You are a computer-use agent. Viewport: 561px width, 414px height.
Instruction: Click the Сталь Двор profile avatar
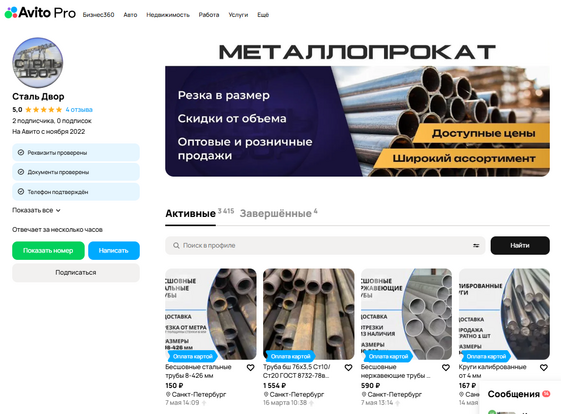pos(38,63)
